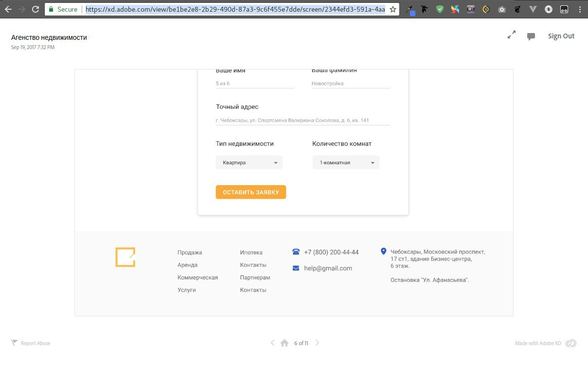Go to the previous prototype screen
This screenshot has height=365, width=588.
point(273,343)
